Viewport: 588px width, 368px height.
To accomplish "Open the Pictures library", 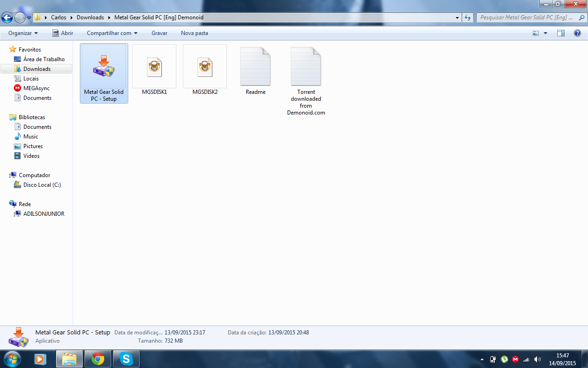I will [x=33, y=146].
